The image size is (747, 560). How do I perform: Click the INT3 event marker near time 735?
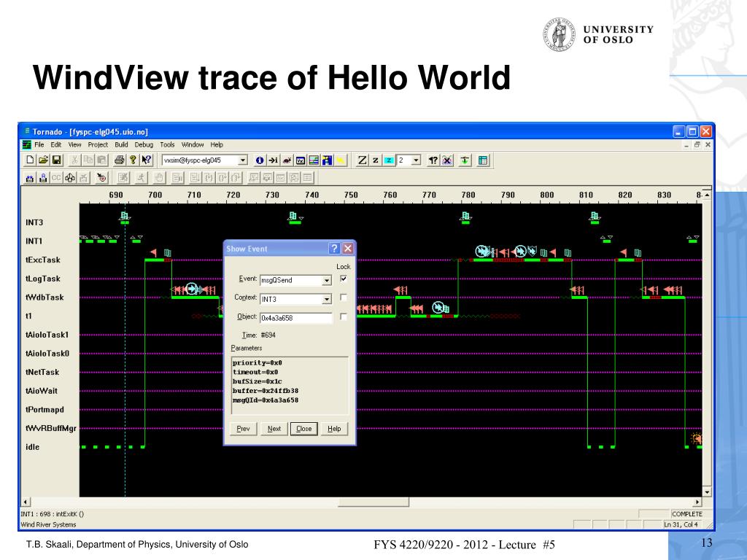tap(293, 217)
